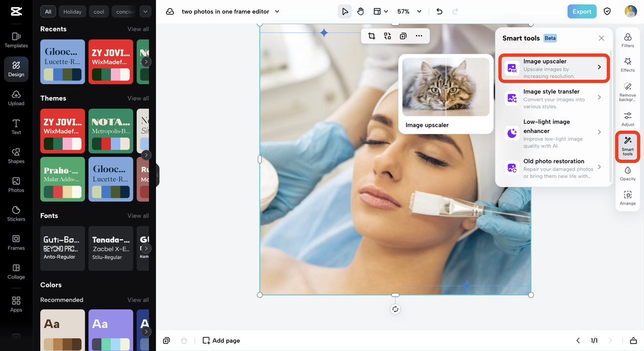Screen dimensions: 644x351
Task: Click the cloud save status icon
Action: pyautogui.click(x=170, y=12)
